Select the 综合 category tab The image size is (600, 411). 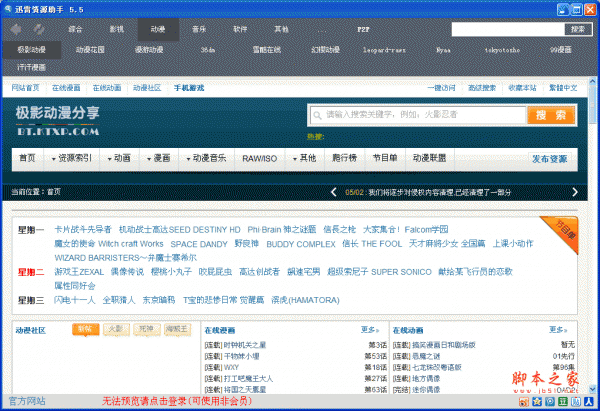point(75,29)
